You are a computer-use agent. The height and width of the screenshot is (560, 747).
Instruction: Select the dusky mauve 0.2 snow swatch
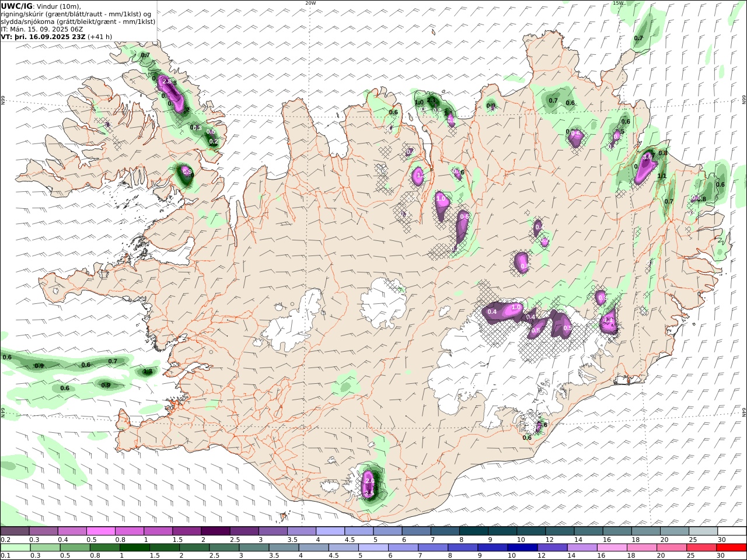point(15,531)
